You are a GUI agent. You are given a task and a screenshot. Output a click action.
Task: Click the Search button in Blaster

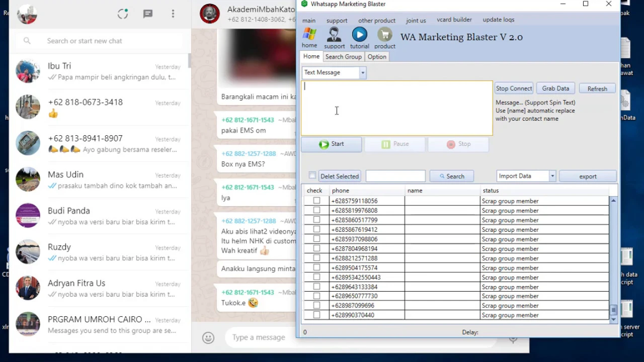pos(451,176)
